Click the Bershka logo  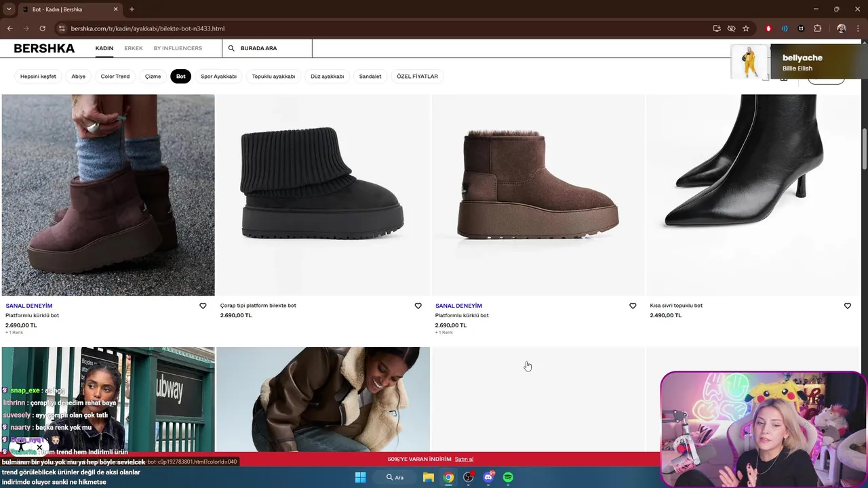point(44,48)
